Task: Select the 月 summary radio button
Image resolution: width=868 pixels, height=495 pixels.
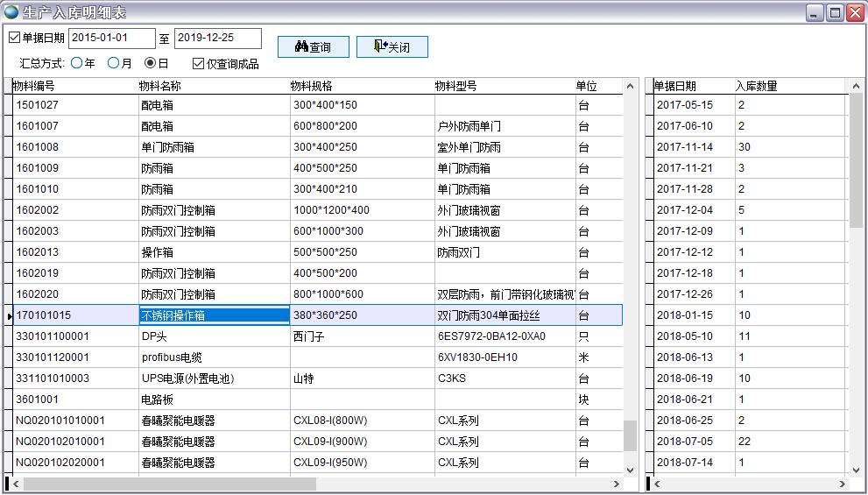Action: tap(114, 63)
